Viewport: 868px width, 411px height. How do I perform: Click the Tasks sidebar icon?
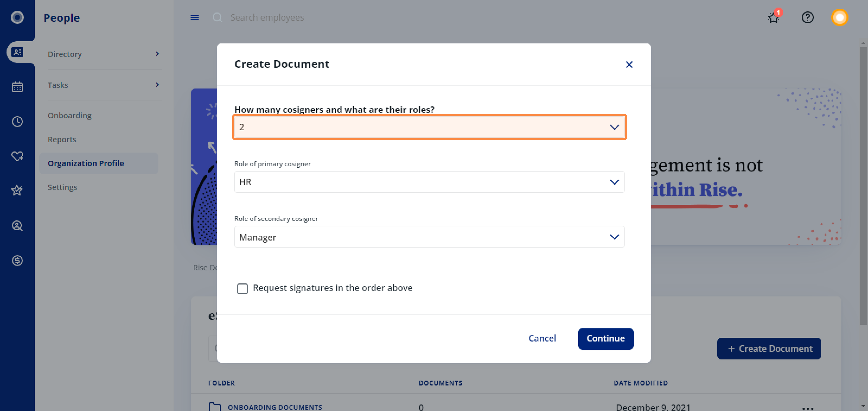(x=57, y=85)
